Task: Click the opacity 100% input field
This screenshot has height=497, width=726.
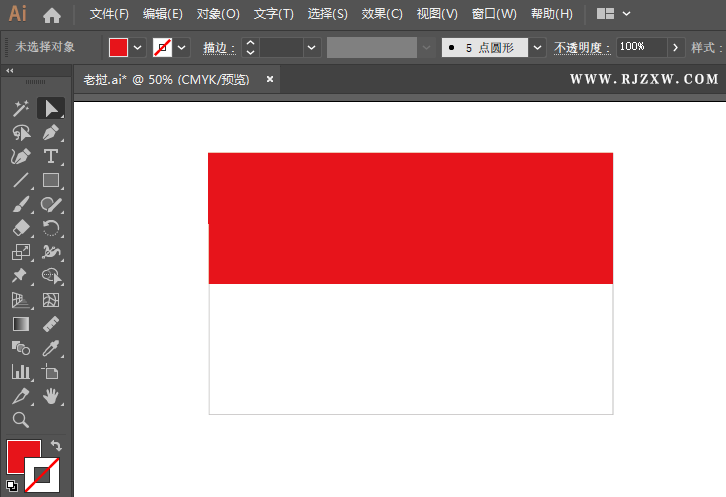Action: point(642,47)
